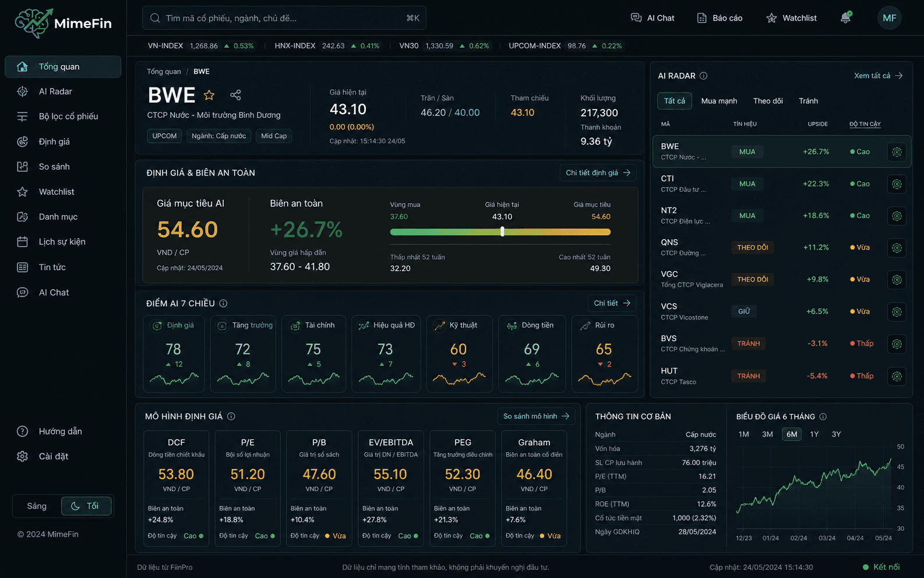This screenshot has height=578, width=924.
Task: Switch to Mua mạnh radar tab
Action: click(719, 101)
